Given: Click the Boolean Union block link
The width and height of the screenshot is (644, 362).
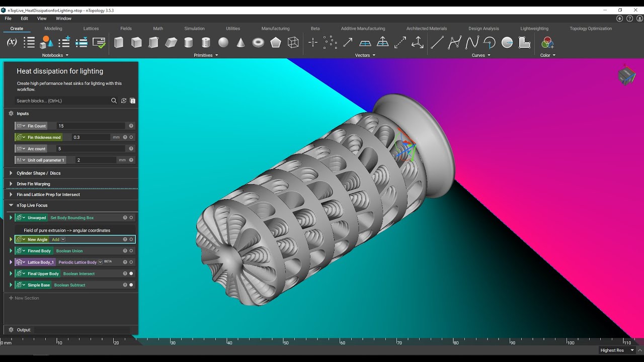Looking at the screenshot, I should (69, 251).
